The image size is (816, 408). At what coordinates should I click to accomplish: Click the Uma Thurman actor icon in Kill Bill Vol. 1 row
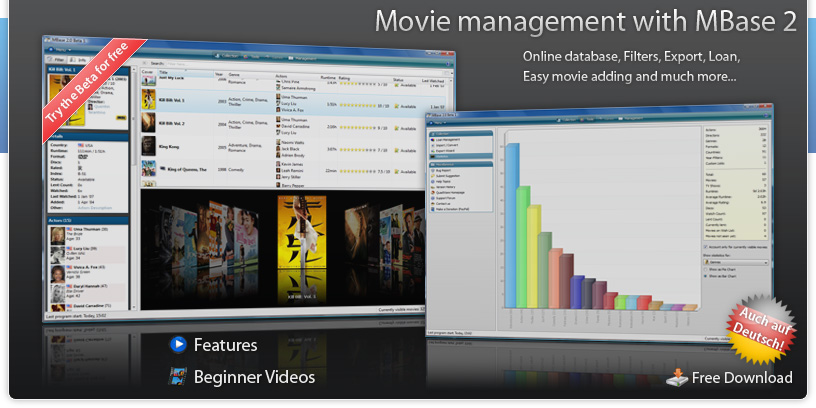click(x=278, y=97)
